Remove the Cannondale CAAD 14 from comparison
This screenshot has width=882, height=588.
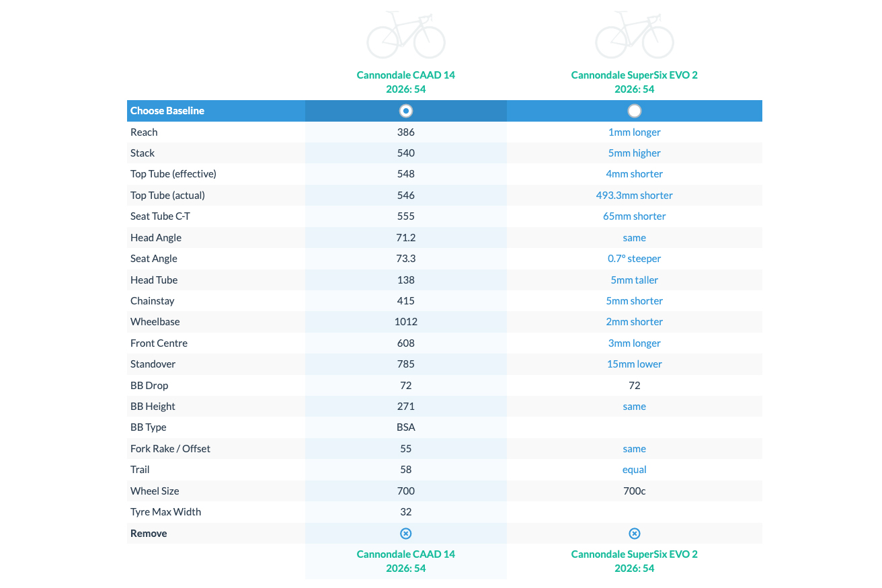pos(406,533)
